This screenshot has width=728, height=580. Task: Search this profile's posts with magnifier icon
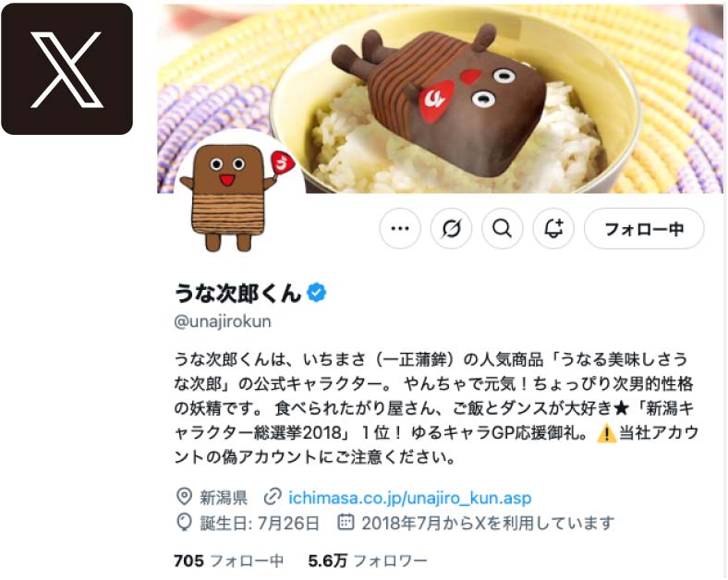[x=503, y=229]
